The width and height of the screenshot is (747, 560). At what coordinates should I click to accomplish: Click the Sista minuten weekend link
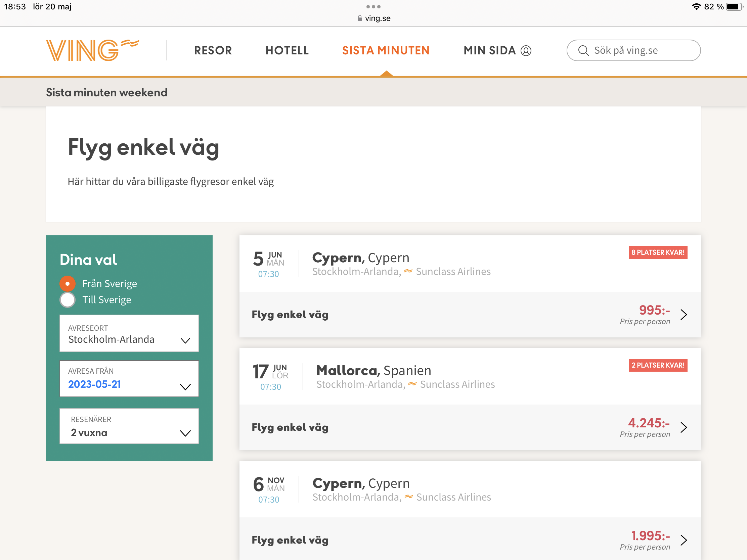pyautogui.click(x=107, y=92)
